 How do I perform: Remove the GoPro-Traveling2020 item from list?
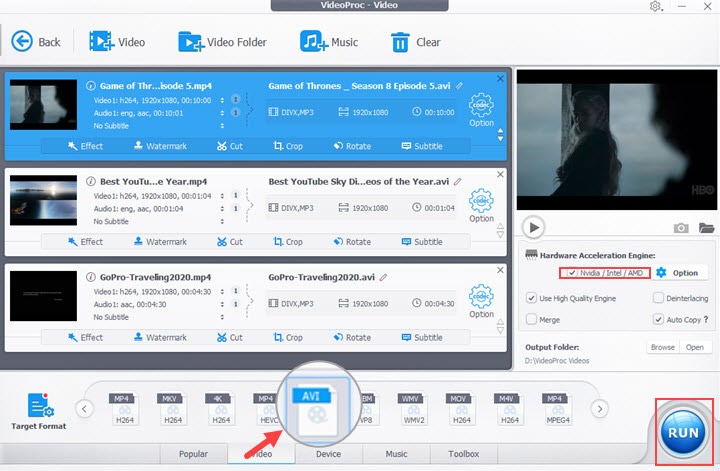[501, 270]
